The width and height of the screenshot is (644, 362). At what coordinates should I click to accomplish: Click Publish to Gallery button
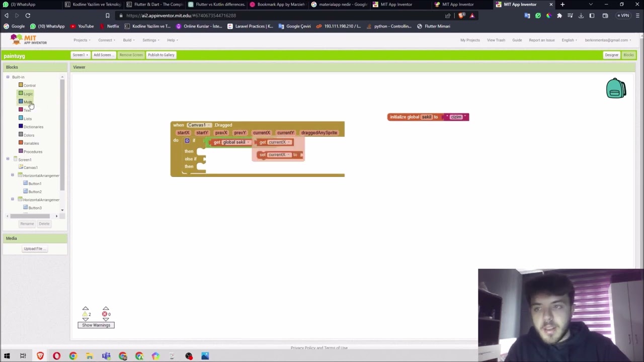coord(161,55)
